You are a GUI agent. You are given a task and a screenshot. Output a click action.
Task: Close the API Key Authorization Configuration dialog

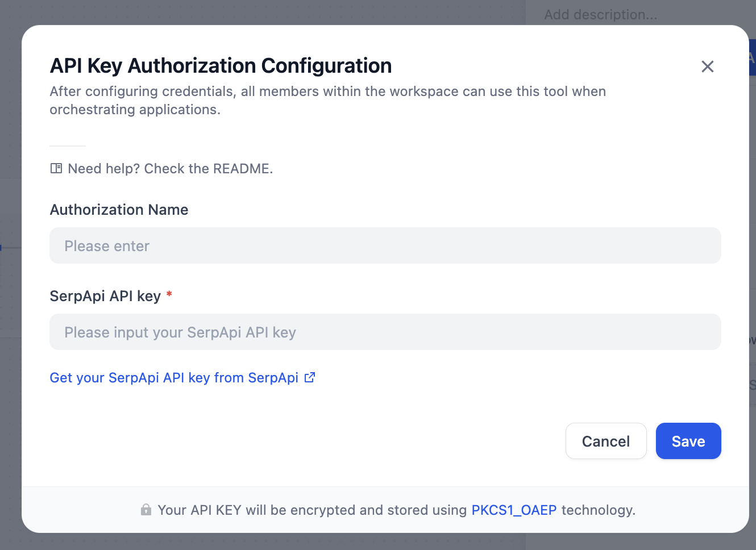click(707, 66)
